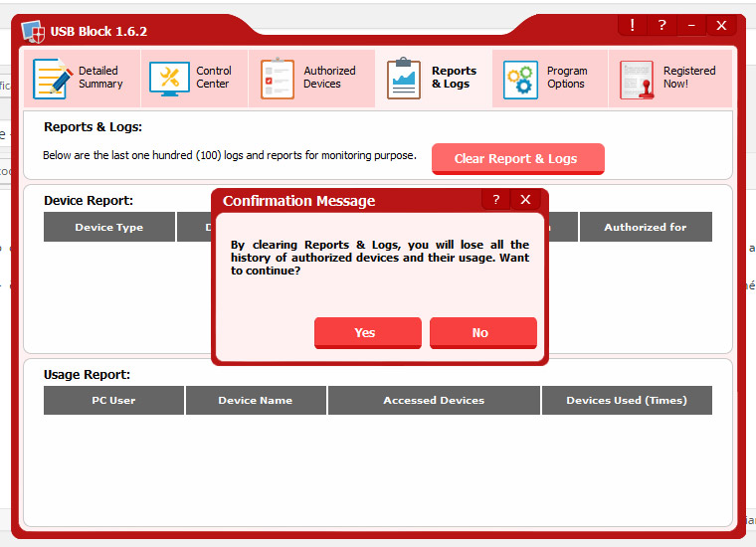This screenshot has height=547, width=756.
Task: Click the Program Options gears icon
Action: [x=520, y=79]
